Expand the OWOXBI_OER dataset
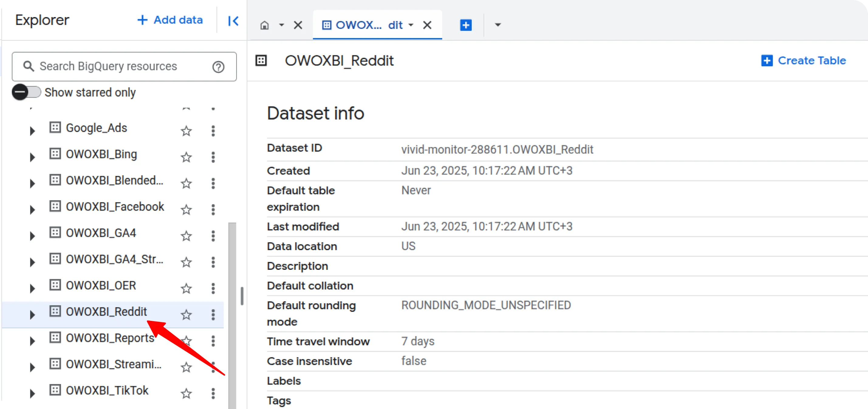 click(32, 288)
